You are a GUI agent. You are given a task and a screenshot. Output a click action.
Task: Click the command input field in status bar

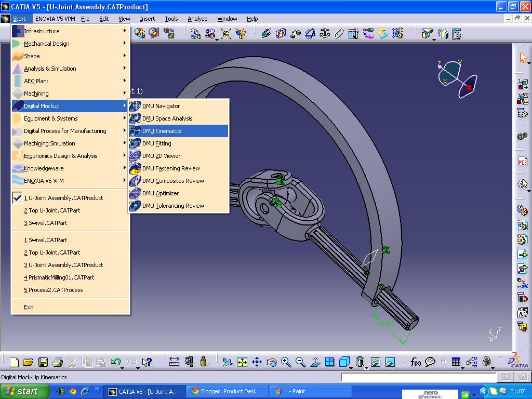coord(416,377)
